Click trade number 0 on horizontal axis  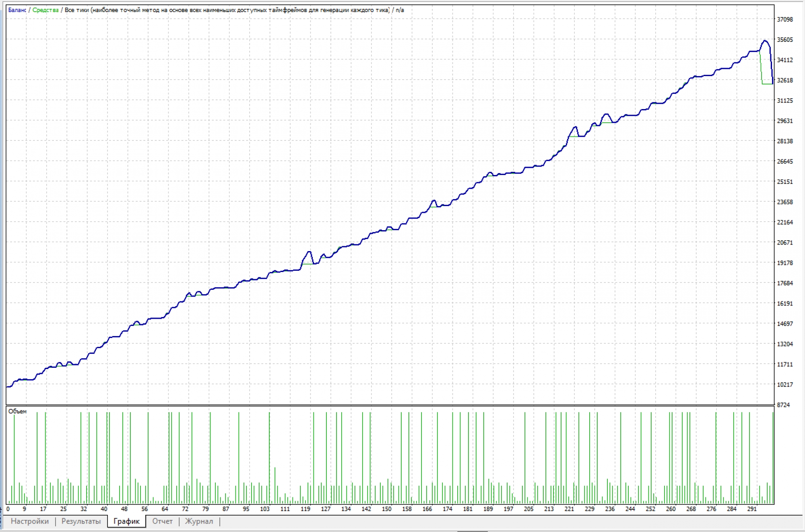coord(8,509)
